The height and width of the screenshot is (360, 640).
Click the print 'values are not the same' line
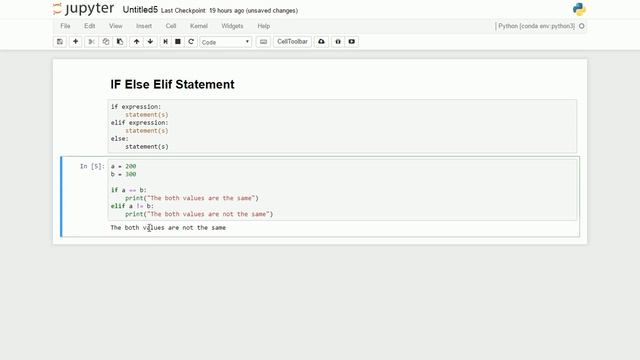(x=199, y=214)
